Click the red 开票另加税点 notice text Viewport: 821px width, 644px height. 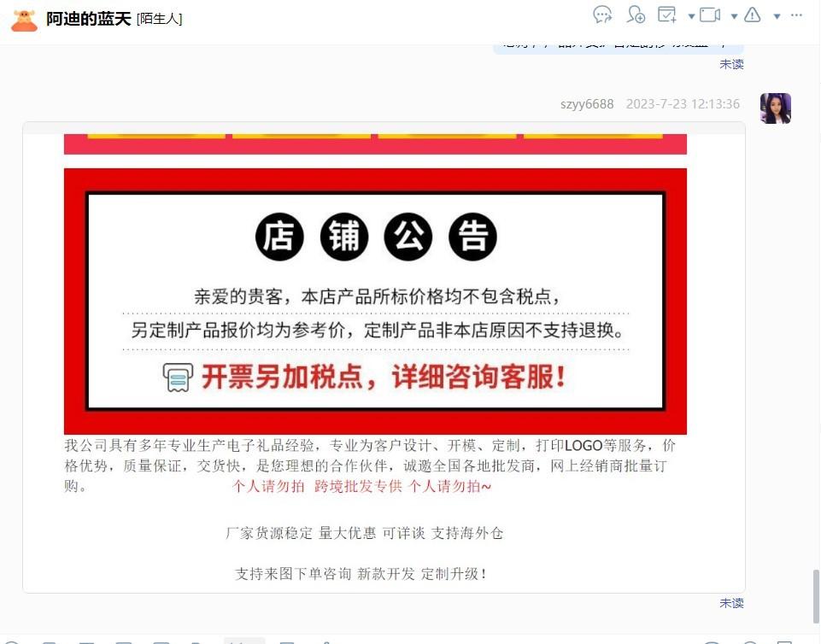pyautogui.click(x=384, y=377)
